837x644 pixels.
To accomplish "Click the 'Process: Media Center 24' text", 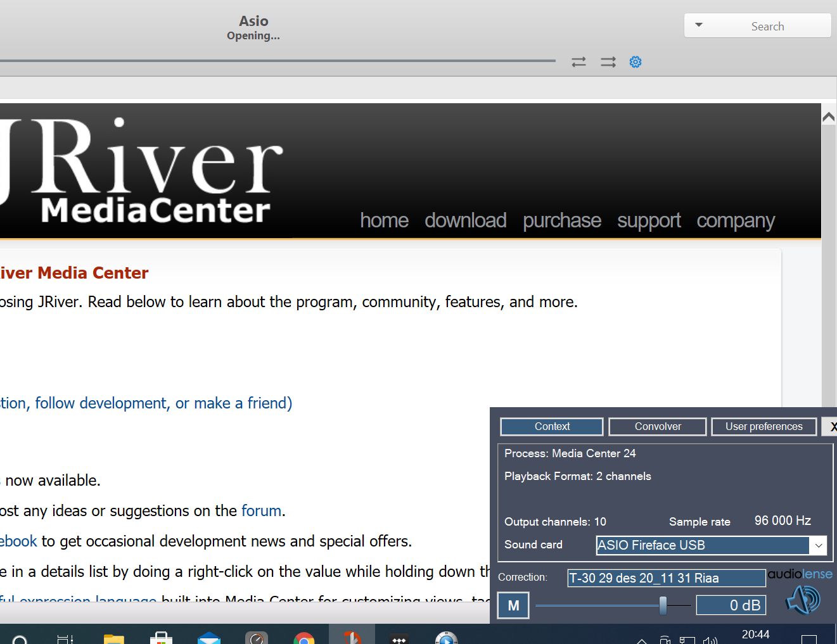I will pos(570,453).
